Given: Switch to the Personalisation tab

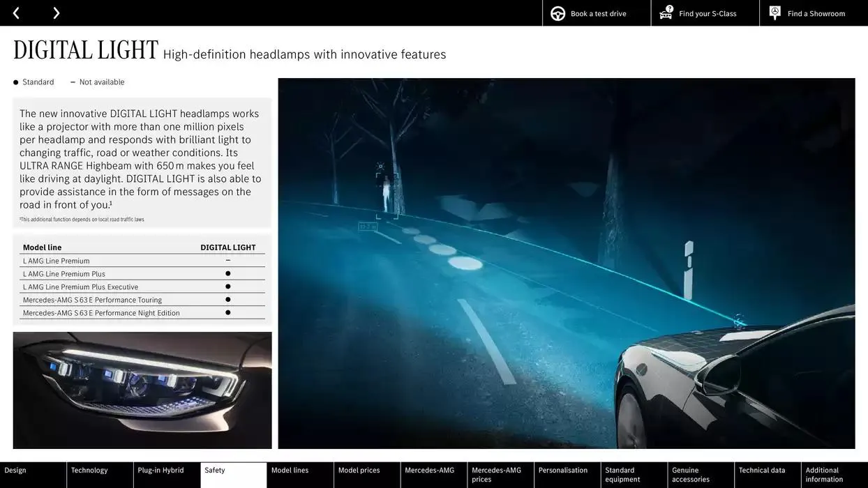Looking at the screenshot, I should tap(567, 475).
